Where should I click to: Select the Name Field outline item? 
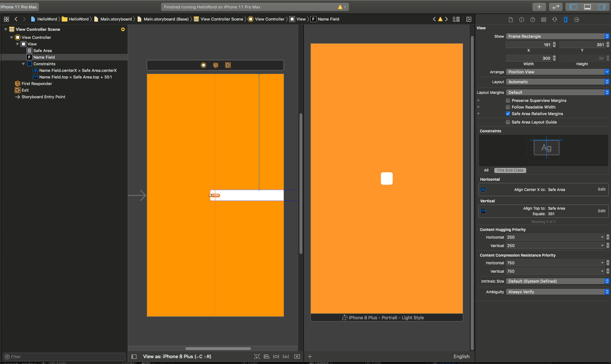tap(65, 57)
